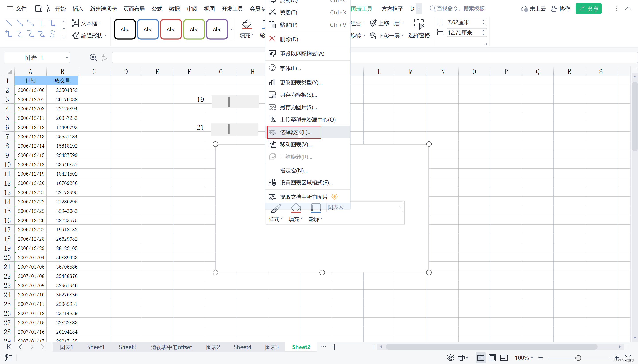This screenshot has height=364, width=638.
Task: Click the fx insert function icon
Action: pyautogui.click(x=105, y=58)
